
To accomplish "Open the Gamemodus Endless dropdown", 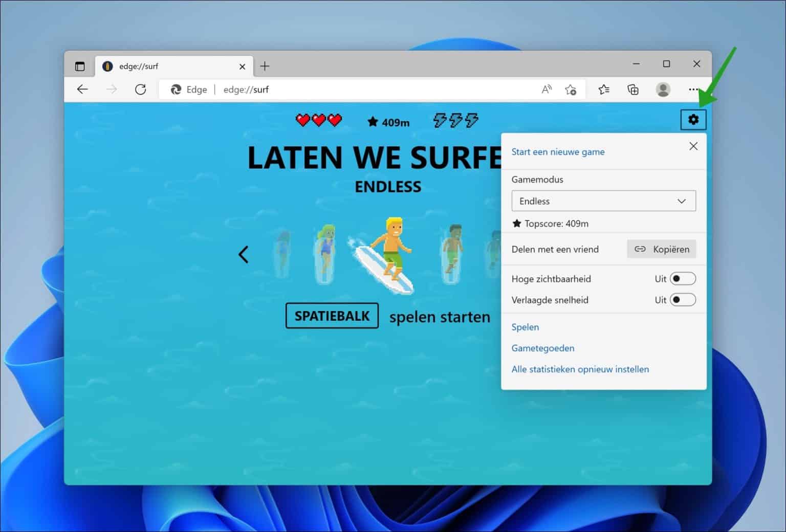I will tap(603, 201).
